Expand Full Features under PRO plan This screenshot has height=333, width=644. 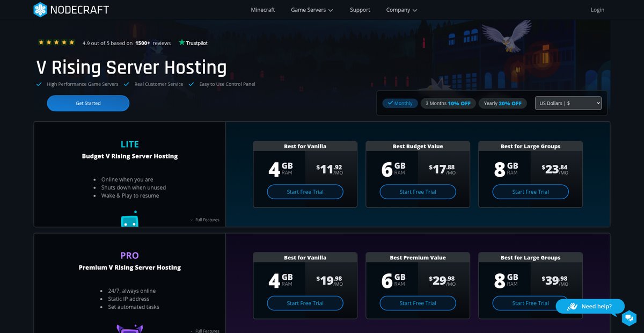204,331
